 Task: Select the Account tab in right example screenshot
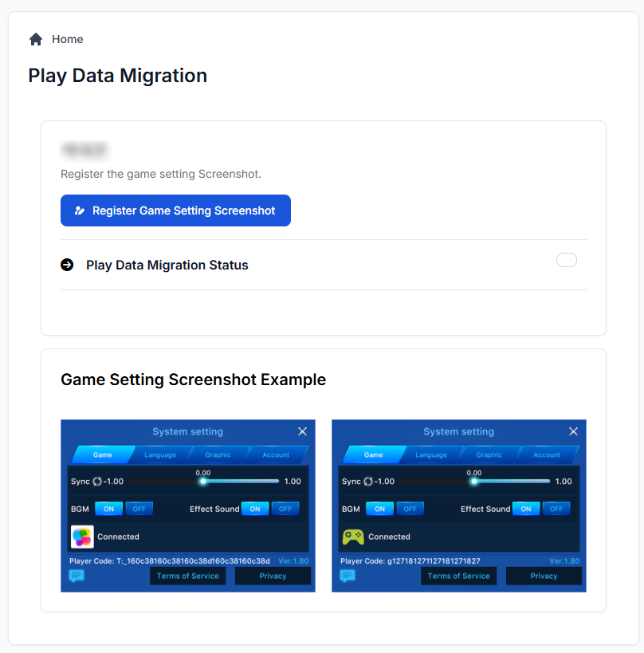[x=547, y=454]
